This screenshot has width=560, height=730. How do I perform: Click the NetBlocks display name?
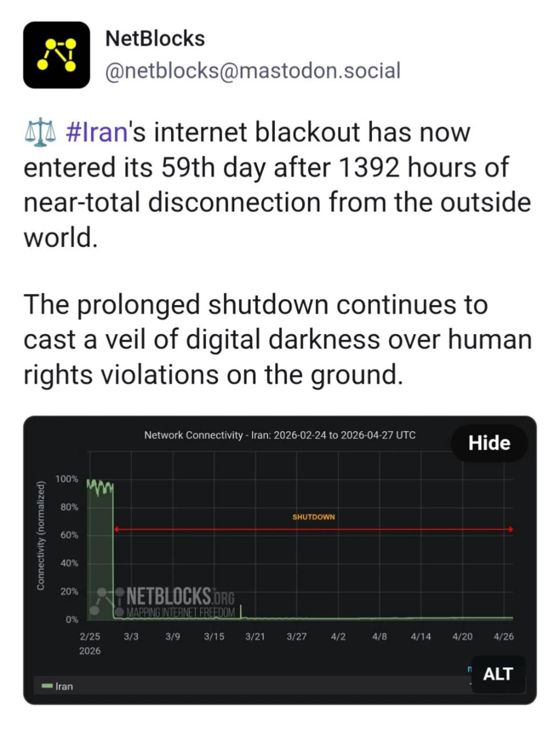[x=155, y=39]
